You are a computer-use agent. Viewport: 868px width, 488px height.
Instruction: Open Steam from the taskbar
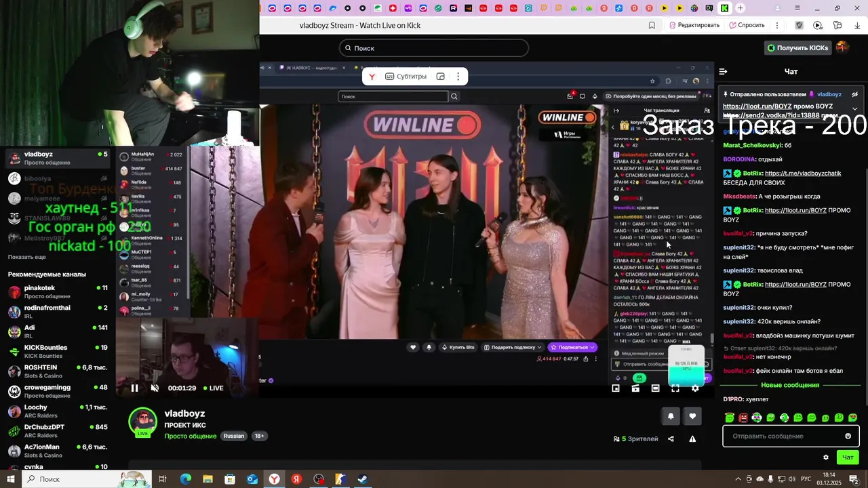pyautogui.click(x=363, y=479)
